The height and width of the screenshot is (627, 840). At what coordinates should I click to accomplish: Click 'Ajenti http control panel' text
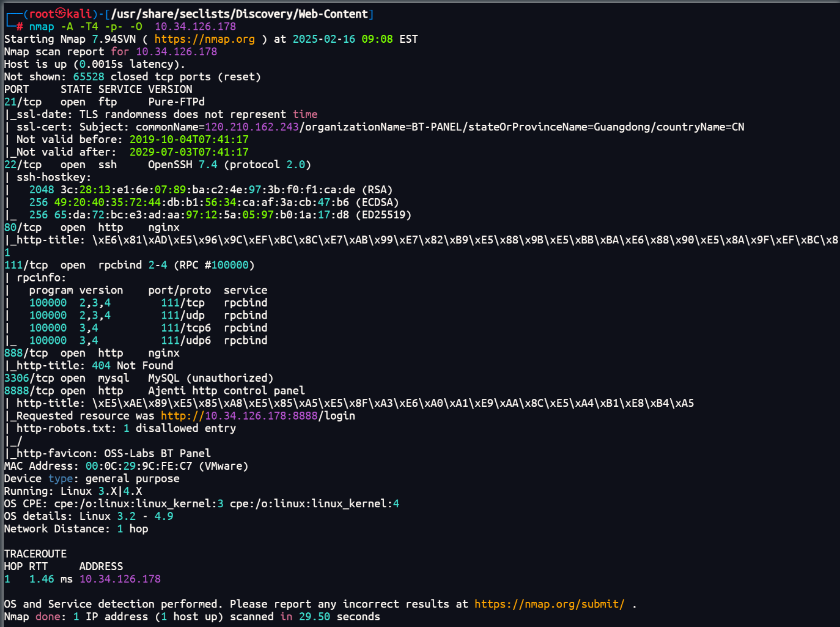[226, 391]
